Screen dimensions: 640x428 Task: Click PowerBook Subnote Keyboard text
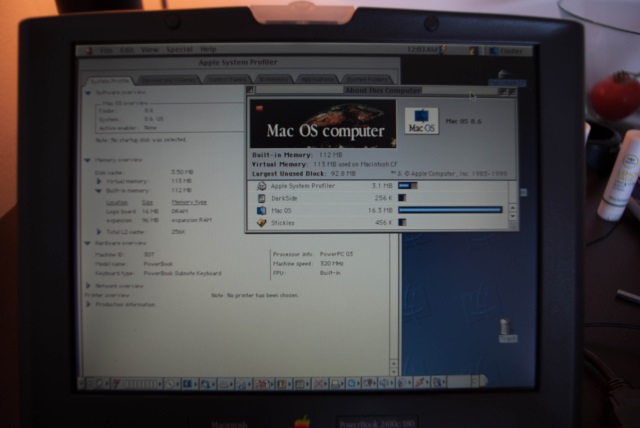(182, 273)
